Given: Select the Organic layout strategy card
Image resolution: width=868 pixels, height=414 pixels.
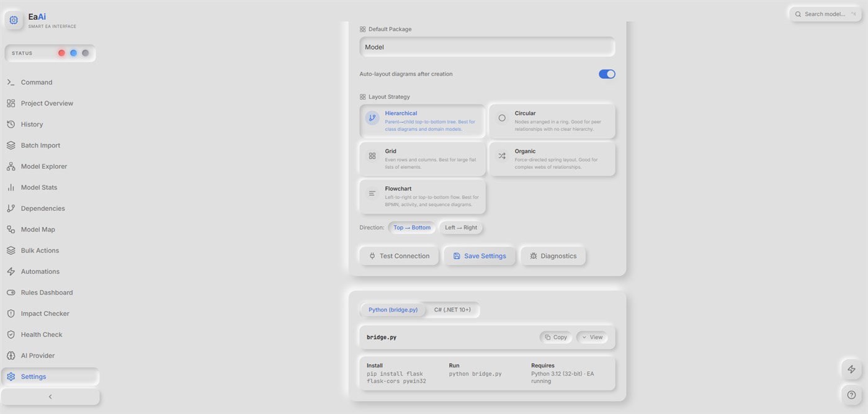Looking at the screenshot, I should (x=552, y=159).
